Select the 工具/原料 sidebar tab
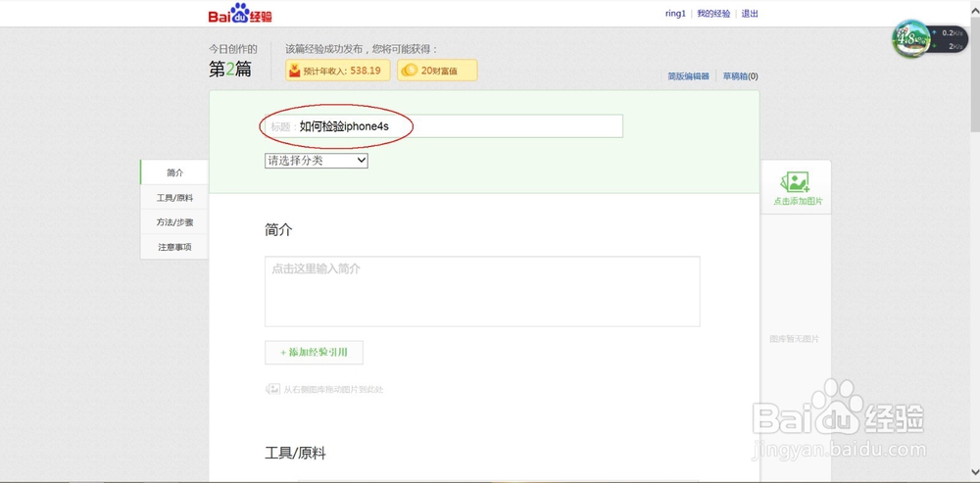980x483 pixels. (x=175, y=198)
